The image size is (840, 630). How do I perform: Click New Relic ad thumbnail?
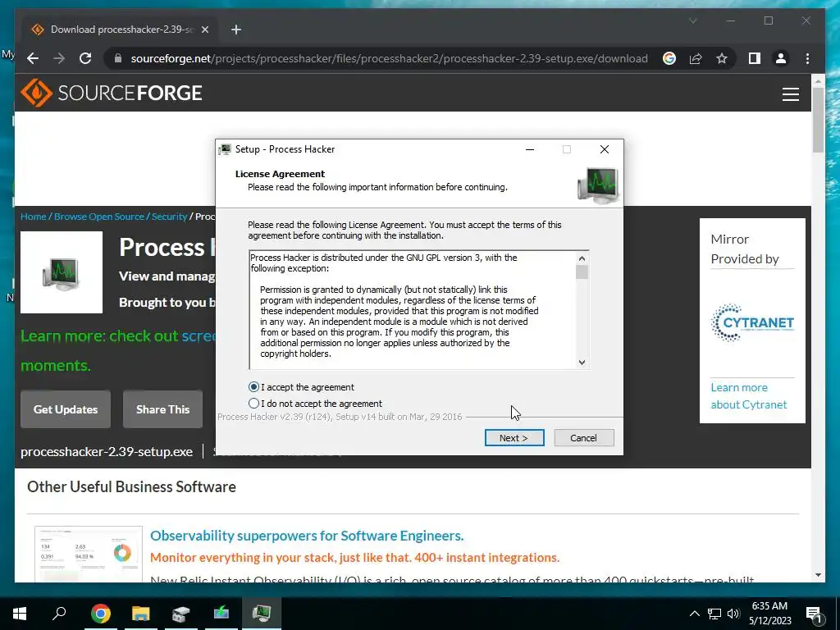coord(89,554)
